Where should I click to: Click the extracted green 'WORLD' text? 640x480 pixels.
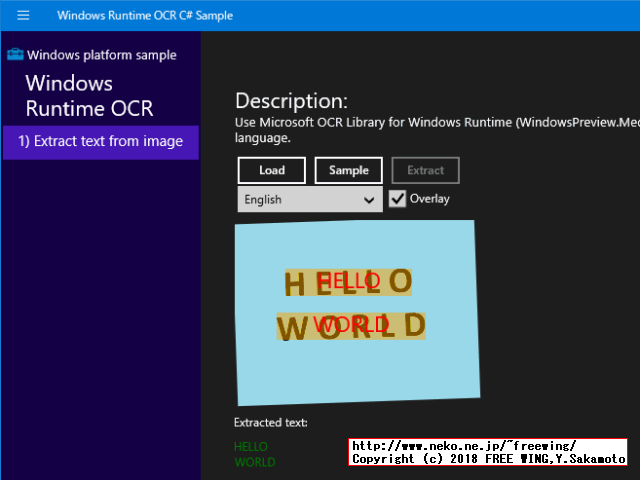tap(255, 462)
